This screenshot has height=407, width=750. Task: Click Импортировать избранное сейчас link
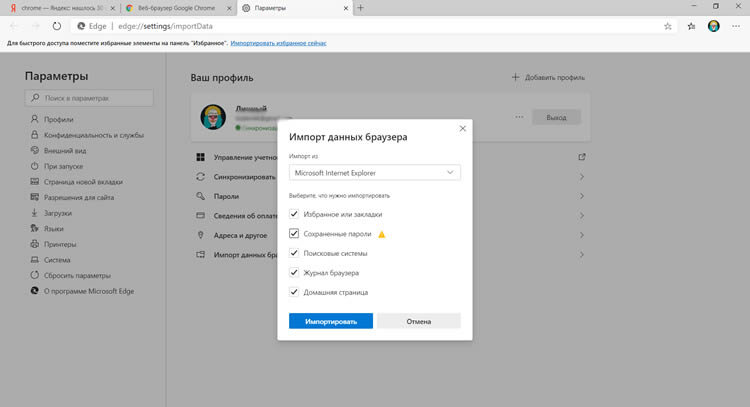pos(278,43)
